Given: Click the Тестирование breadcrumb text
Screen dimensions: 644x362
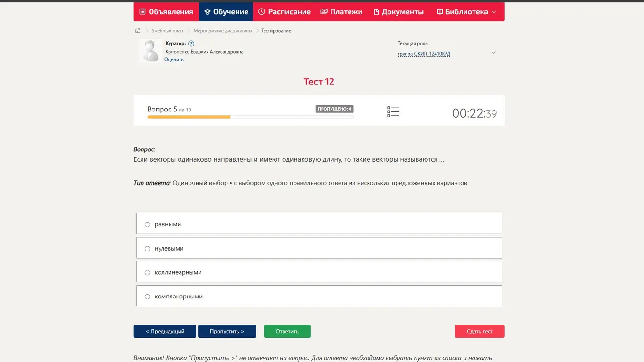Looking at the screenshot, I should pyautogui.click(x=276, y=31).
